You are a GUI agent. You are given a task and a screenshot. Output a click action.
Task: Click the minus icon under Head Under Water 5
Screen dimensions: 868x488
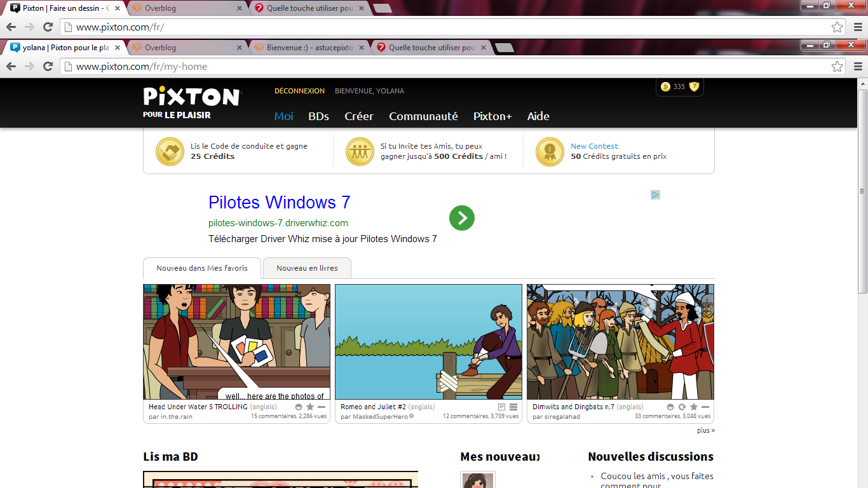(322, 407)
